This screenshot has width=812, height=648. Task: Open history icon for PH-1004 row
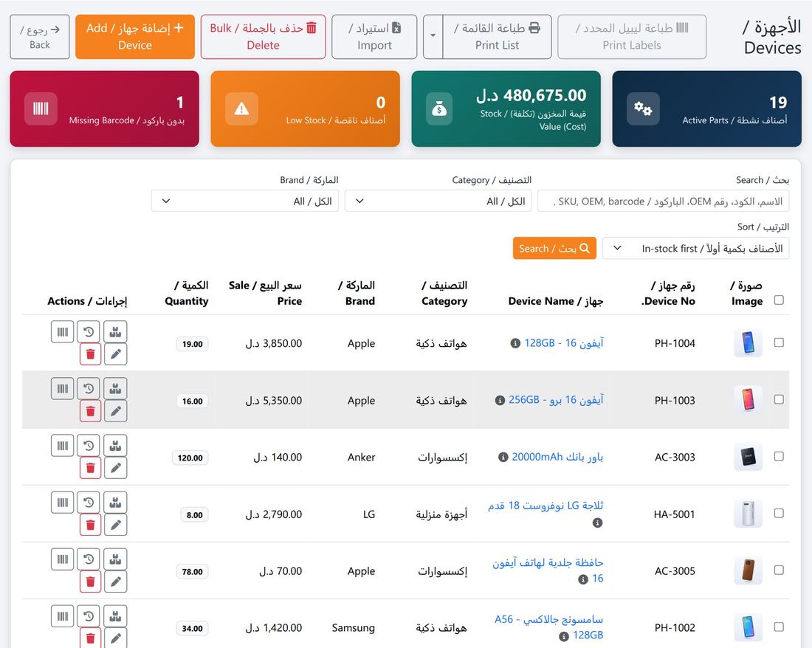(89, 332)
